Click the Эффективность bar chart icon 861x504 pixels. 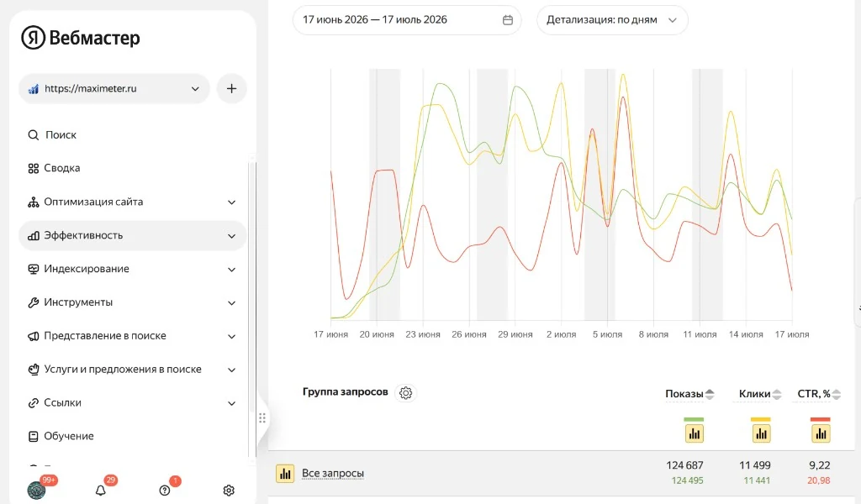(34, 235)
